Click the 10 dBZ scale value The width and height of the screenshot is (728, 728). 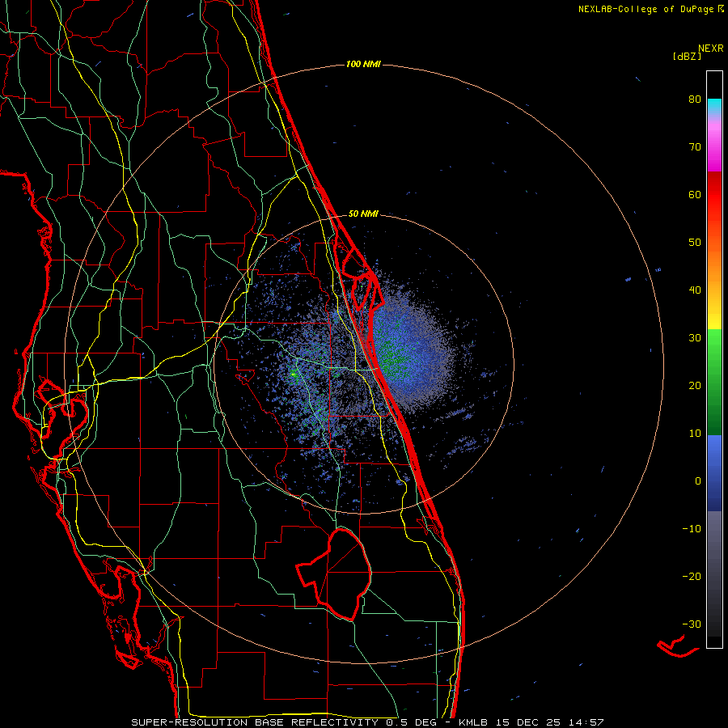(695, 434)
